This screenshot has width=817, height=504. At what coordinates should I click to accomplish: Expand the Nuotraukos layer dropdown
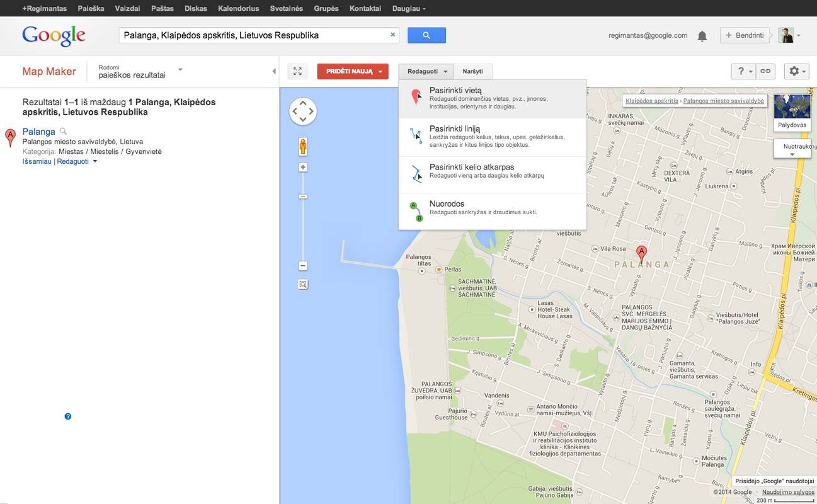pos(792,149)
